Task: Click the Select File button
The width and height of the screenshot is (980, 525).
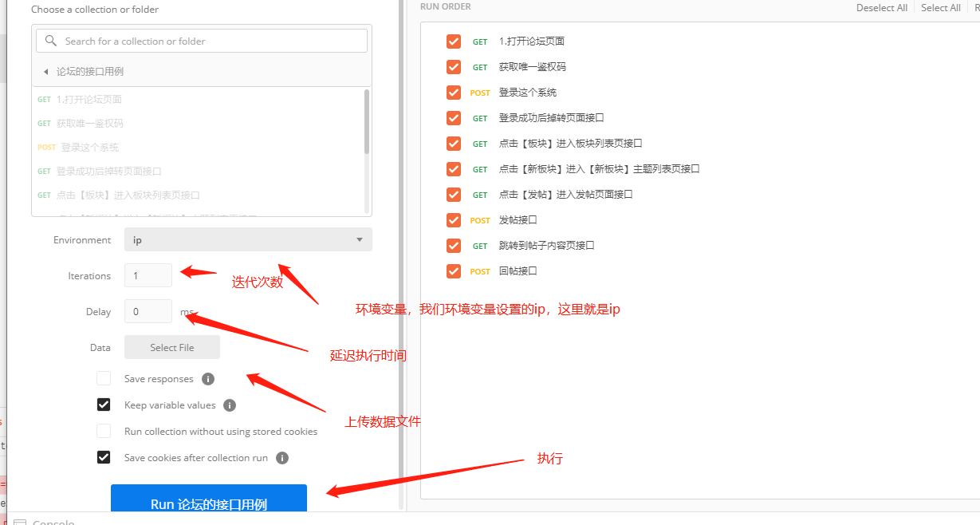Action: 172,347
